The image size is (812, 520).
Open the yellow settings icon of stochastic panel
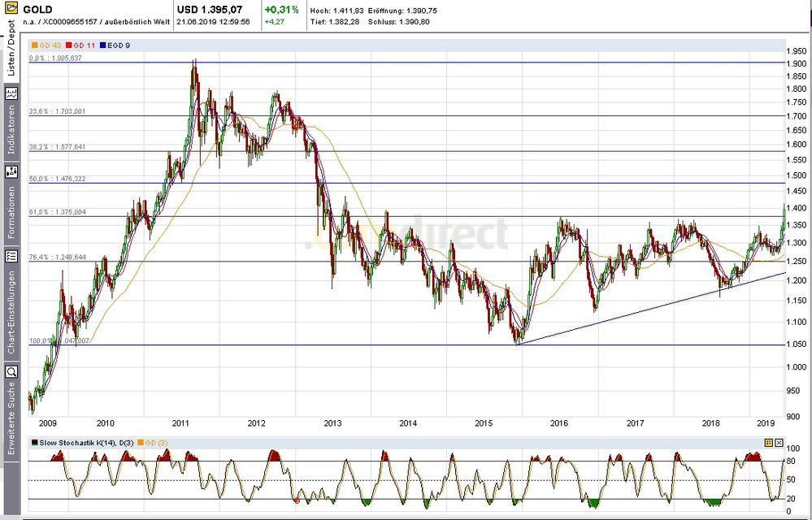(x=768, y=442)
